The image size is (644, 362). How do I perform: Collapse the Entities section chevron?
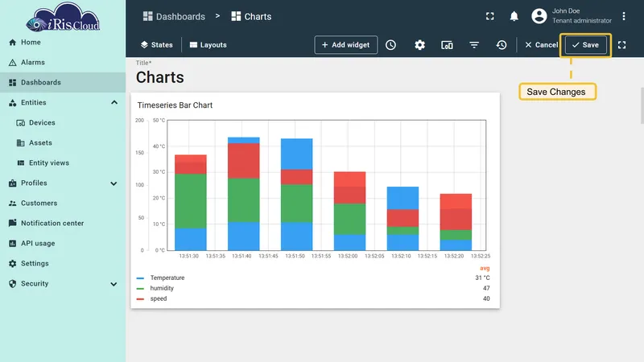coord(114,102)
